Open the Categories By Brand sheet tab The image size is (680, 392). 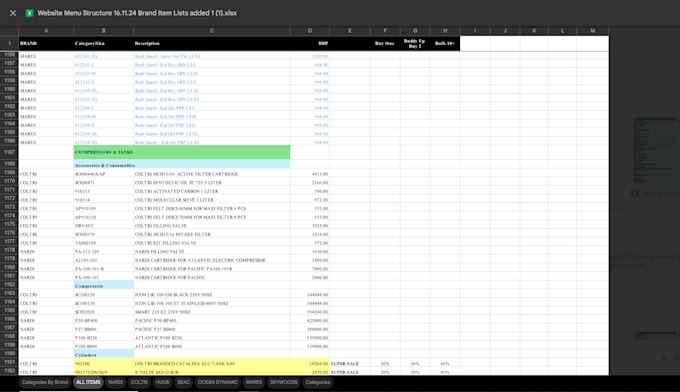[45, 382]
